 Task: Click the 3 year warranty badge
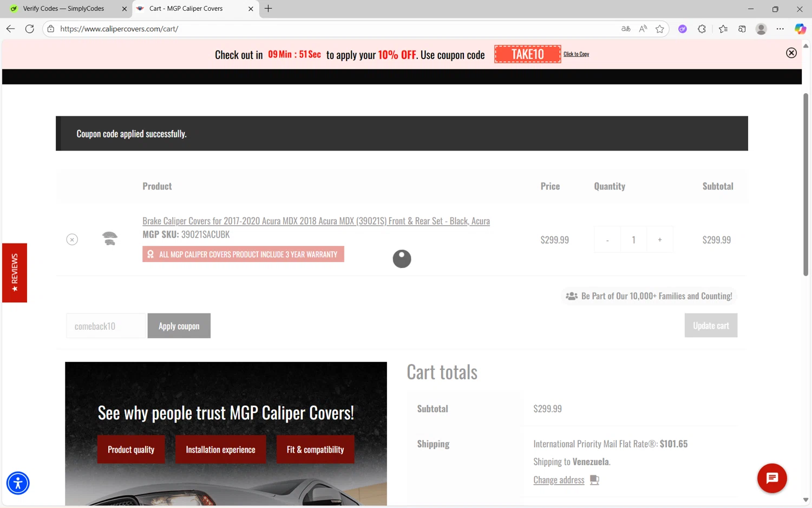pos(243,254)
